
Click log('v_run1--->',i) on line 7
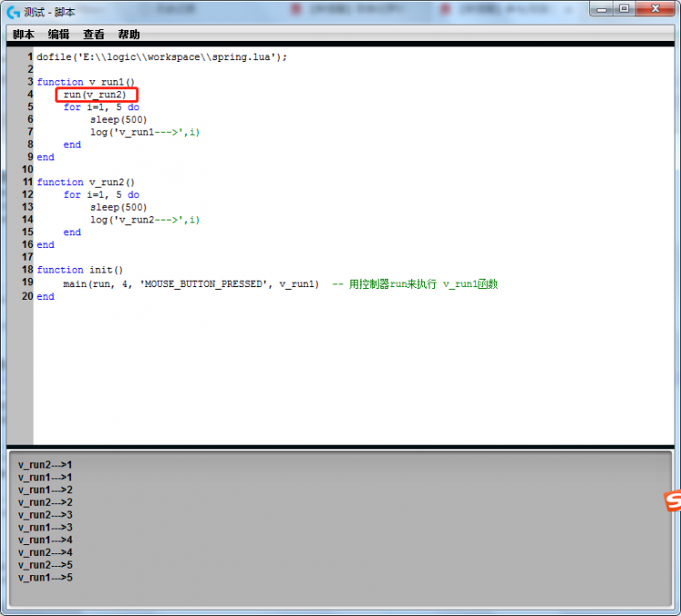coord(144,133)
